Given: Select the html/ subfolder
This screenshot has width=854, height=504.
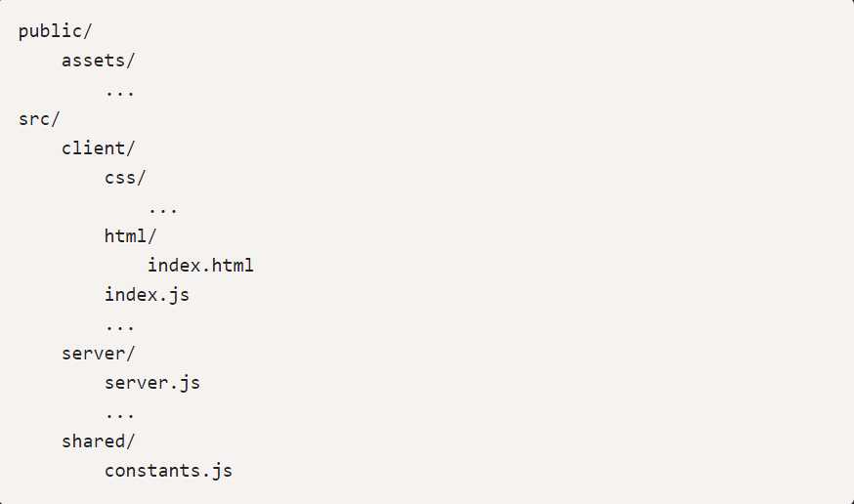Looking at the screenshot, I should coord(131,235).
